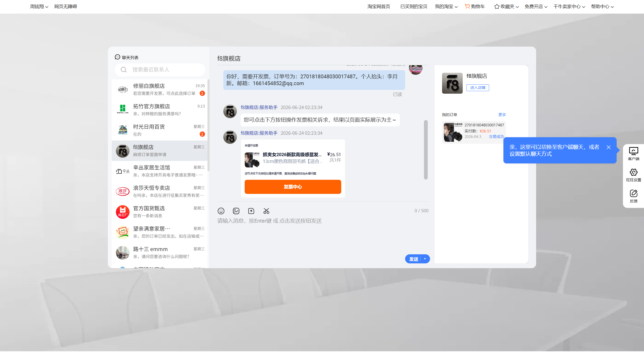The height and width of the screenshot is (352, 644).
Task: Open 时光日用百货 conversation
Action: (160, 130)
